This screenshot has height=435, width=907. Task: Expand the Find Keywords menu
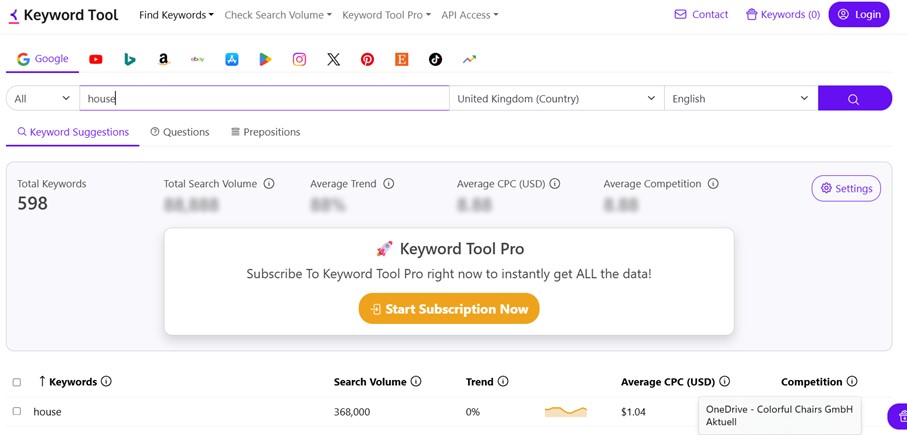point(176,15)
